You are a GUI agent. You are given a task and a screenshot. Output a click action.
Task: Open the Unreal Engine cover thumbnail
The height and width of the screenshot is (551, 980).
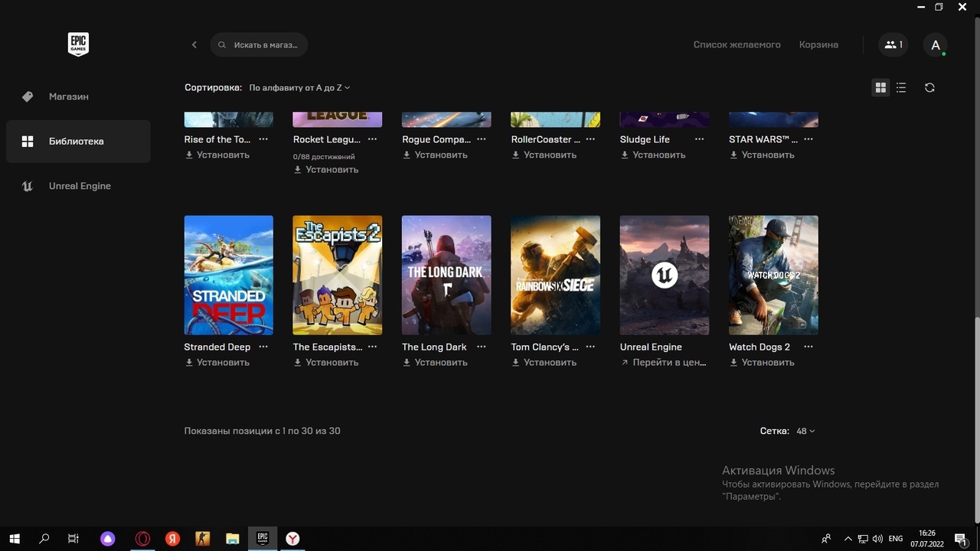pyautogui.click(x=665, y=275)
